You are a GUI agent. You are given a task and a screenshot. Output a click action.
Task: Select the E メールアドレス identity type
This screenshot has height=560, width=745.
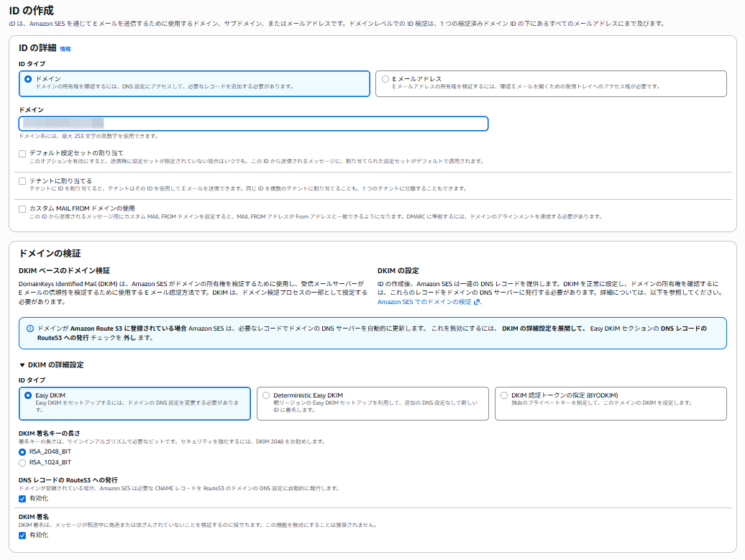coord(386,78)
